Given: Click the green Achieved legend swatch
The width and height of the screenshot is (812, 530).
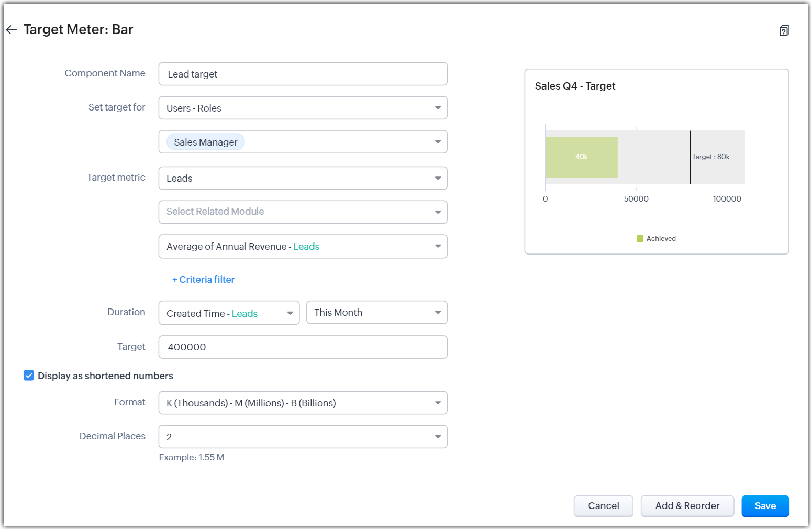Looking at the screenshot, I should coord(640,239).
